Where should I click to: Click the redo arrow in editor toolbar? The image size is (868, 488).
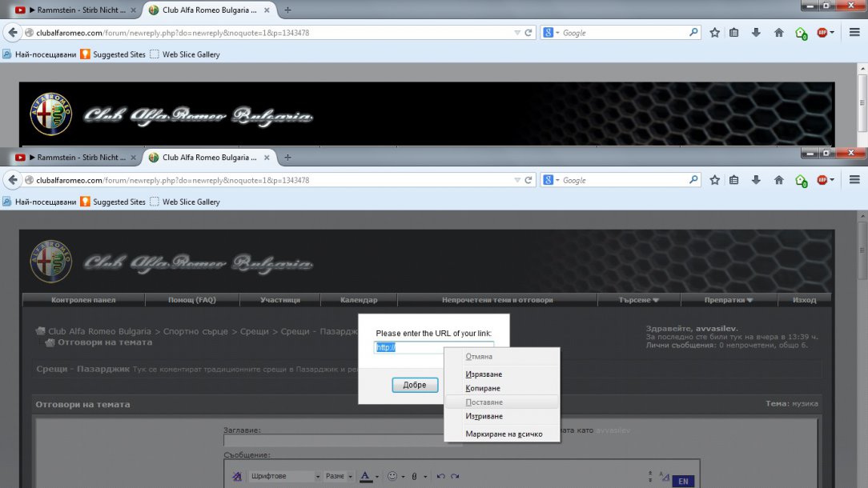[x=455, y=477]
